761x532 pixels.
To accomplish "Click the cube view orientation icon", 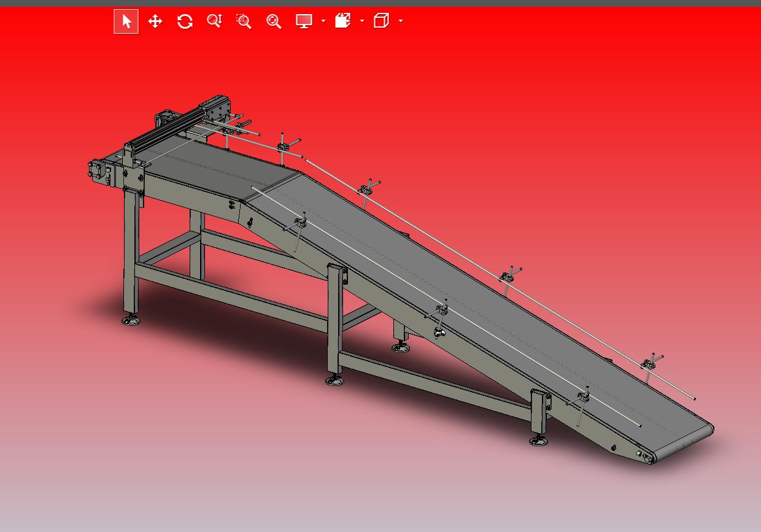I will (382, 21).
